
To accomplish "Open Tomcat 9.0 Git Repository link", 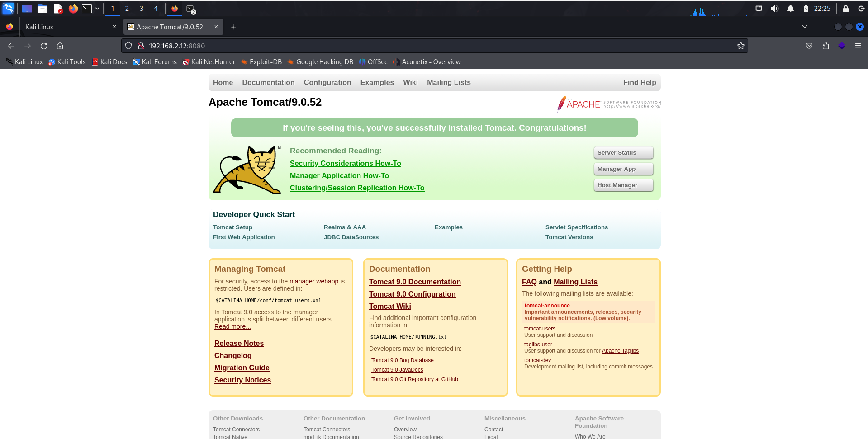I will (415, 379).
